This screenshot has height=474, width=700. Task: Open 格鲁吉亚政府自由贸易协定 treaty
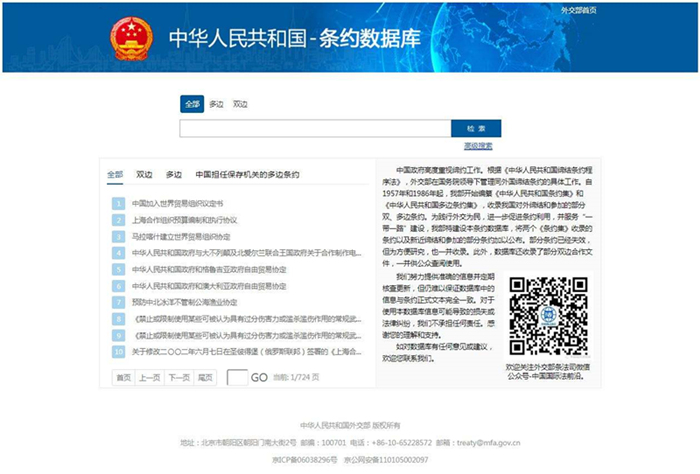click(x=209, y=270)
